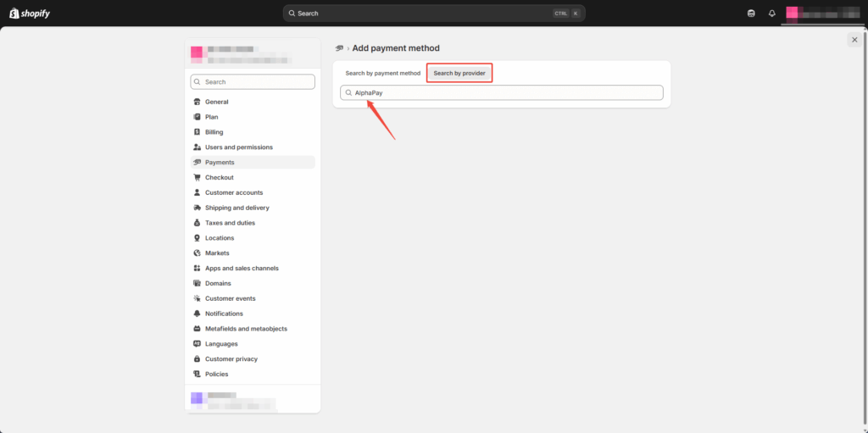The image size is (868, 433).
Task: Open Checkout settings
Action: [219, 178]
